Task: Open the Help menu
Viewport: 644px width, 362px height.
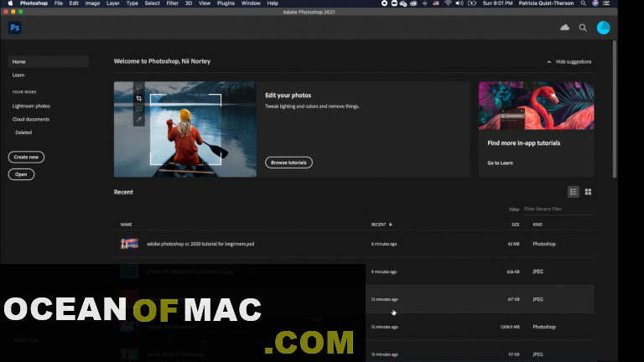Action: [273, 3]
